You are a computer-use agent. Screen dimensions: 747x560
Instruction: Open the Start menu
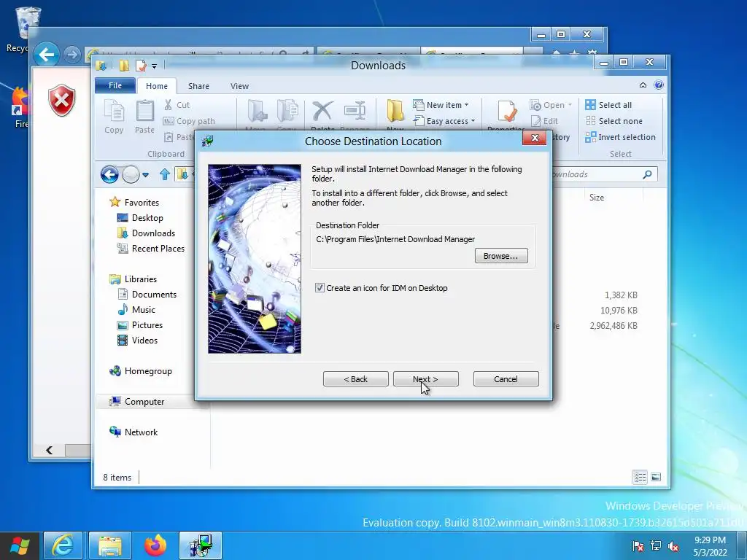click(x=20, y=545)
